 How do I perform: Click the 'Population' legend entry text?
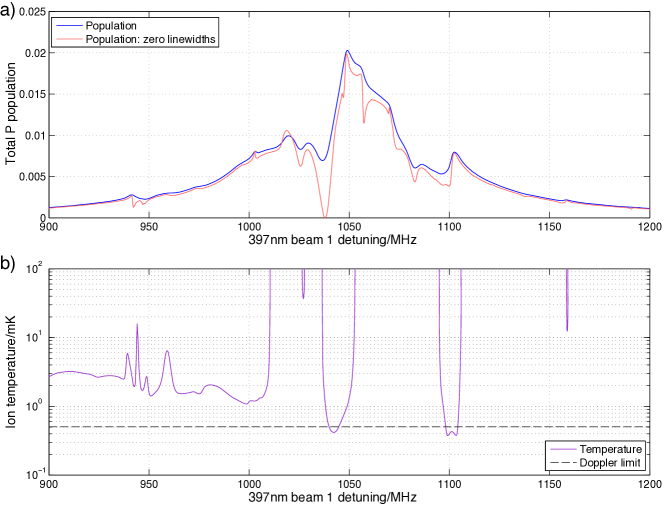point(111,25)
